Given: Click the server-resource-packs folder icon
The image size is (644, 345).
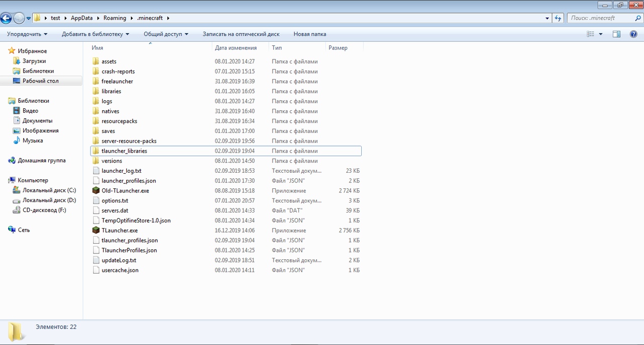Looking at the screenshot, I should 96,141.
